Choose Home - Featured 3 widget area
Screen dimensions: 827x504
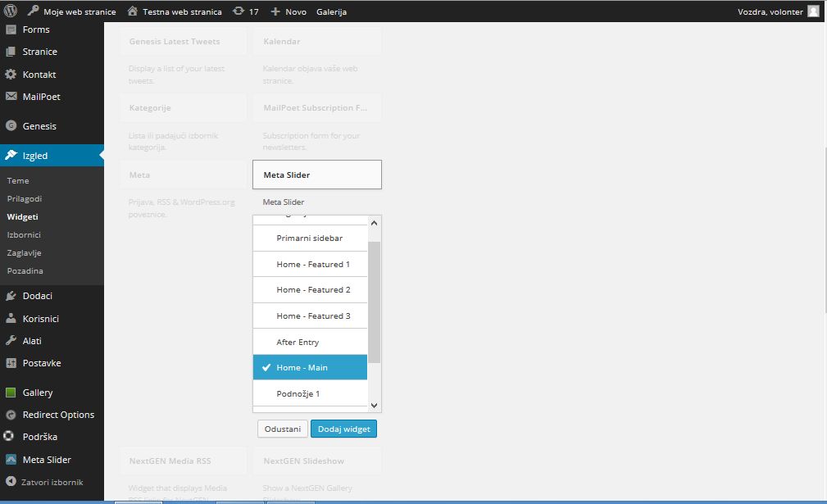(x=310, y=316)
